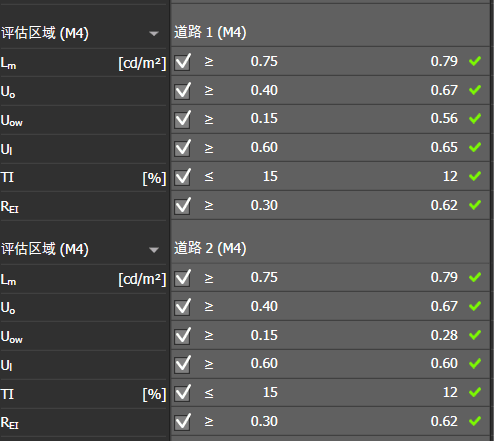Screen dimensions: 494x441
Task: Toggle REI checkbox under 道路 2
Action: (x=182, y=422)
